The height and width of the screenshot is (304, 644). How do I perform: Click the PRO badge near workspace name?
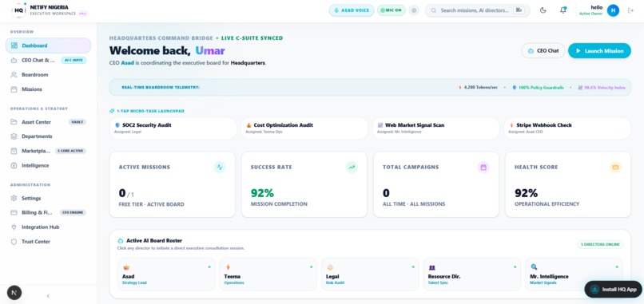[82, 14]
